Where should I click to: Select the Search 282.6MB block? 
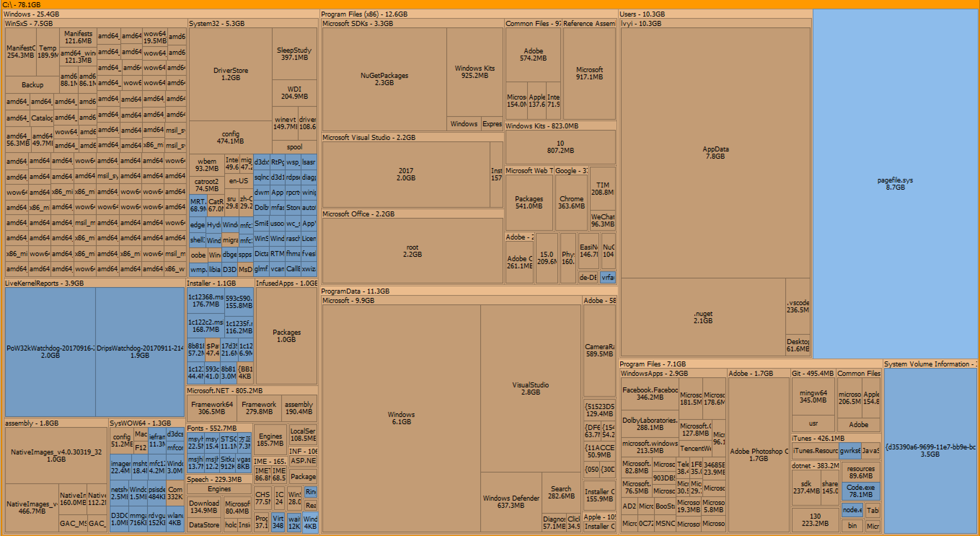(x=561, y=492)
